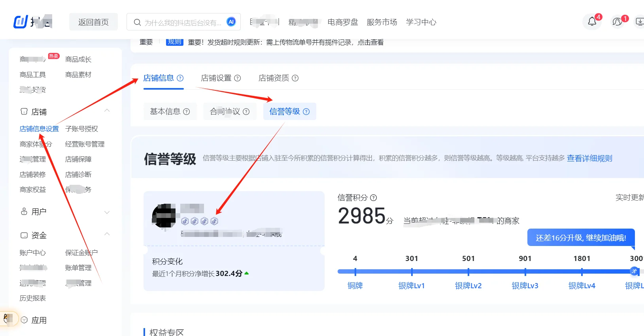The height and width of the screenshot is (336, 644).
Task: Click the download icon in top bar
Action: pos(639,22)
